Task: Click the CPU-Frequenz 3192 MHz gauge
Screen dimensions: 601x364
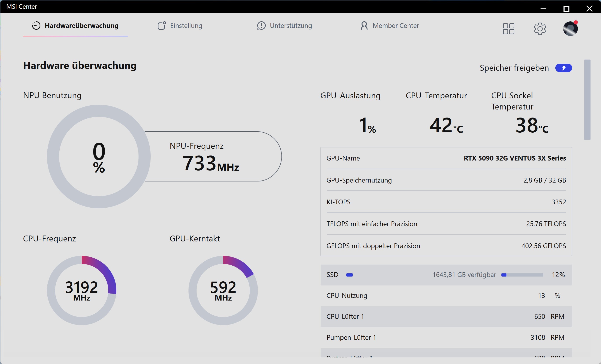Action: (82, 291)
